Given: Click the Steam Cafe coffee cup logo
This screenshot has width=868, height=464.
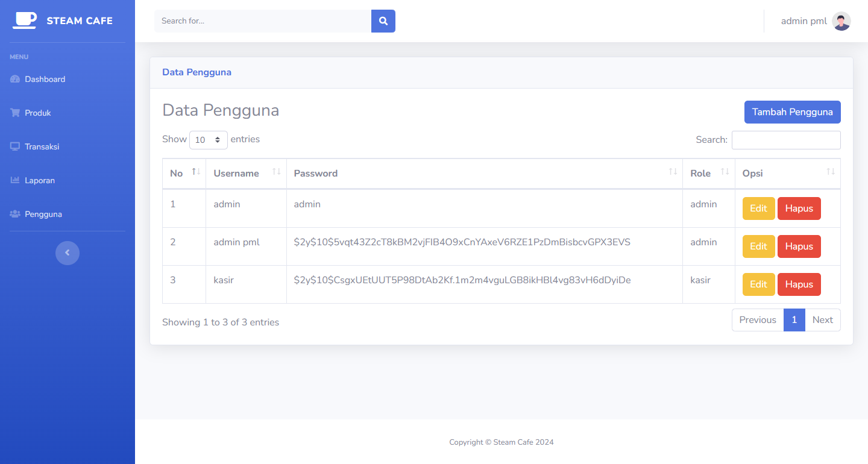Looking at the screenshot, I should point(25,20).
